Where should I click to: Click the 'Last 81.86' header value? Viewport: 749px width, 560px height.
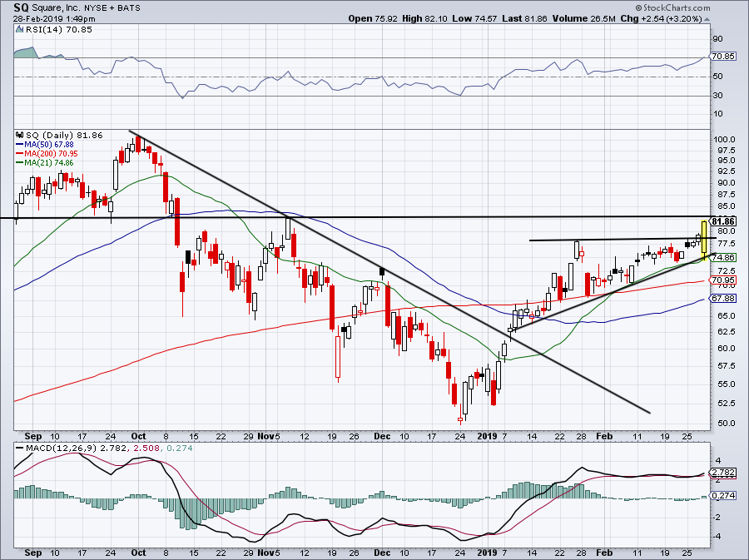525,18
